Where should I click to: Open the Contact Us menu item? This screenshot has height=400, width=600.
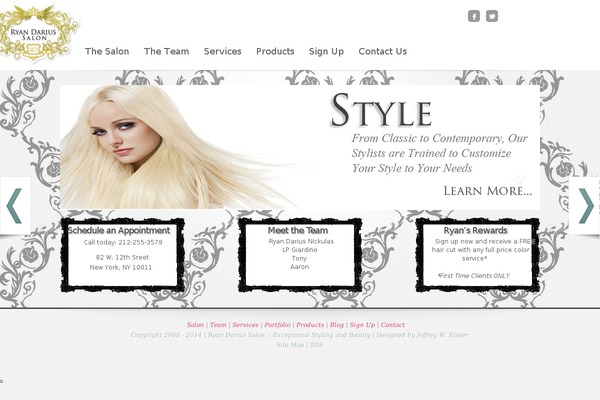coord(383,51)
